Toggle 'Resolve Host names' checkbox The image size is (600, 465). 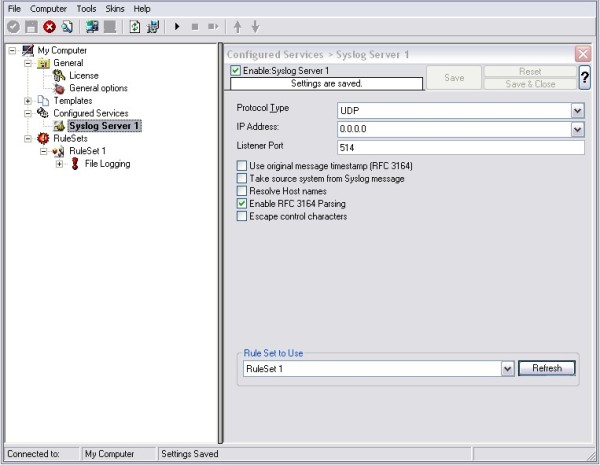(x=241, y=191)
